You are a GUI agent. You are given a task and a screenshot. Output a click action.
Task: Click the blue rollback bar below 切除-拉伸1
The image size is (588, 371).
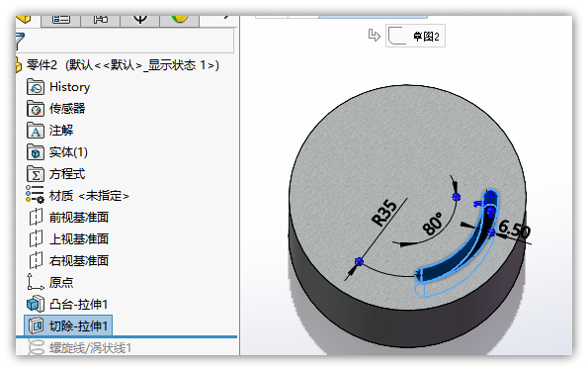(x=126, y=336)
